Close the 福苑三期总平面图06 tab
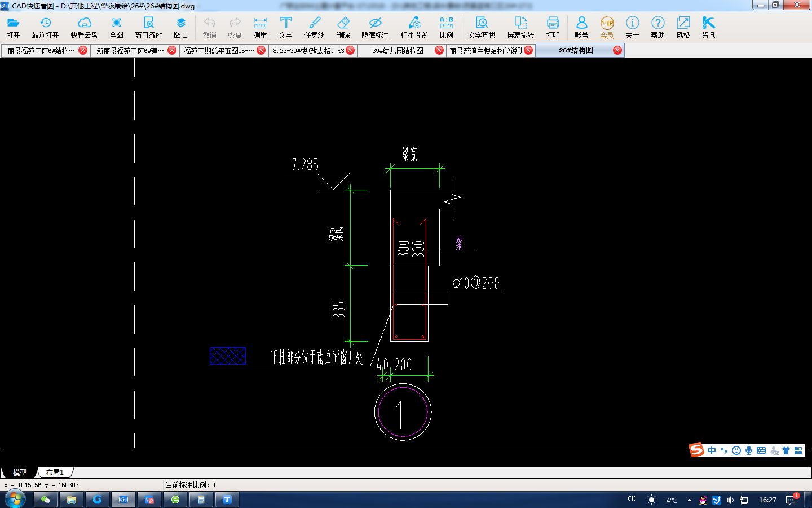The height and width of the screenshot is (508, 812). click(x=261, y=50)
